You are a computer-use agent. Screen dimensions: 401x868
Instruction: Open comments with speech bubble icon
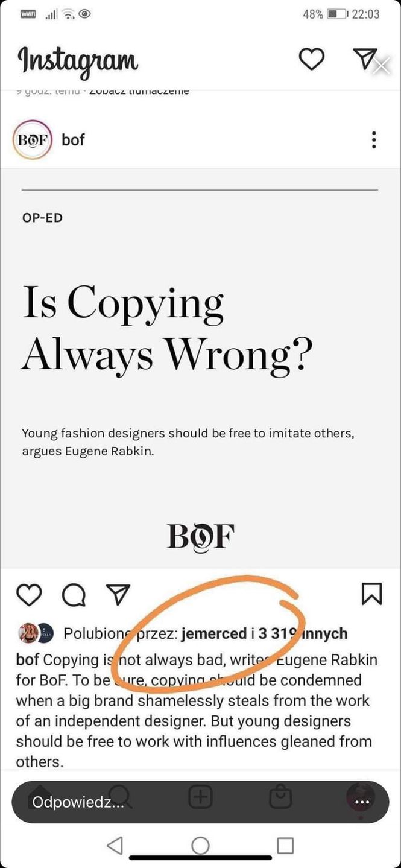coord(74,595)
